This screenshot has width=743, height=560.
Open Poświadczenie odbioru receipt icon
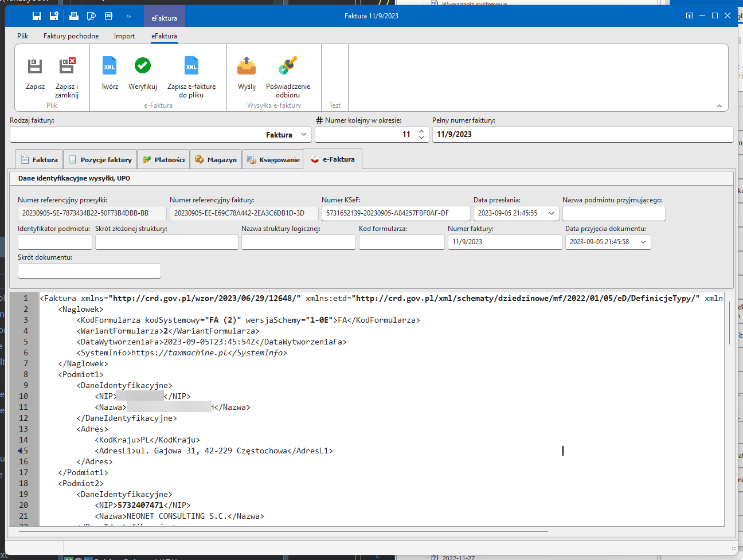point(288,67)
